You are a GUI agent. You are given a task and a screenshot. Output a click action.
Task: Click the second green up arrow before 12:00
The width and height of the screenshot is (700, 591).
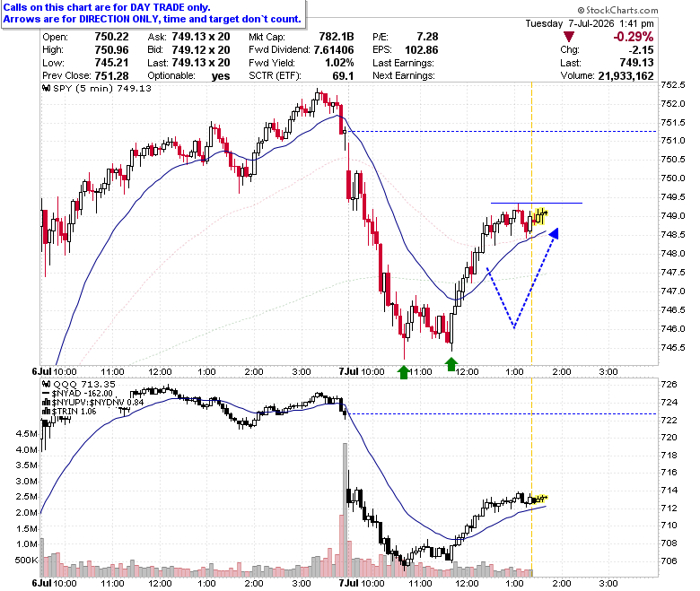coord(451,364)
